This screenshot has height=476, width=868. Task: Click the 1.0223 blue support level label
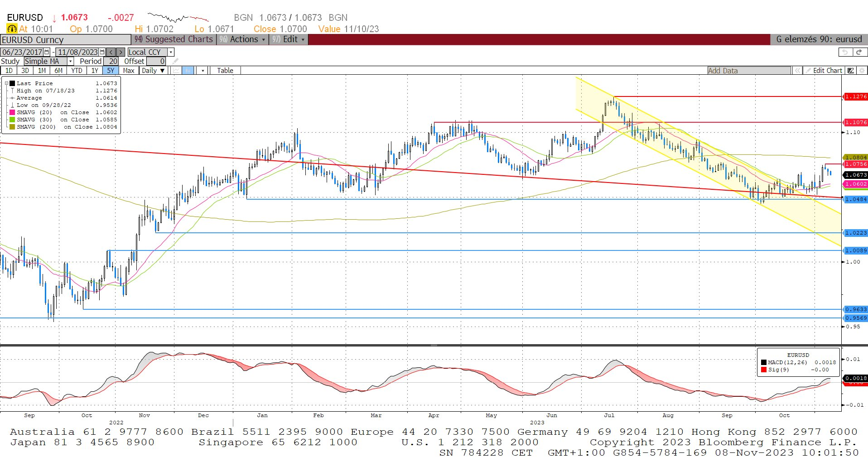[x=855, y=233]
